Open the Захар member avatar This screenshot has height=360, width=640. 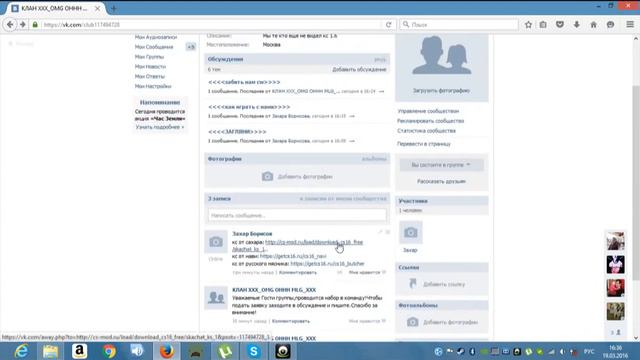(411, 232)
